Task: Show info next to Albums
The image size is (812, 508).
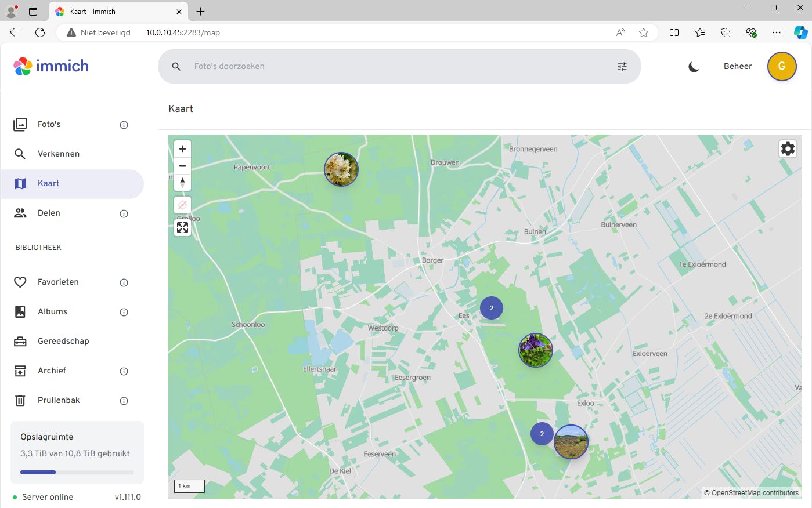Action: [124, 312]
